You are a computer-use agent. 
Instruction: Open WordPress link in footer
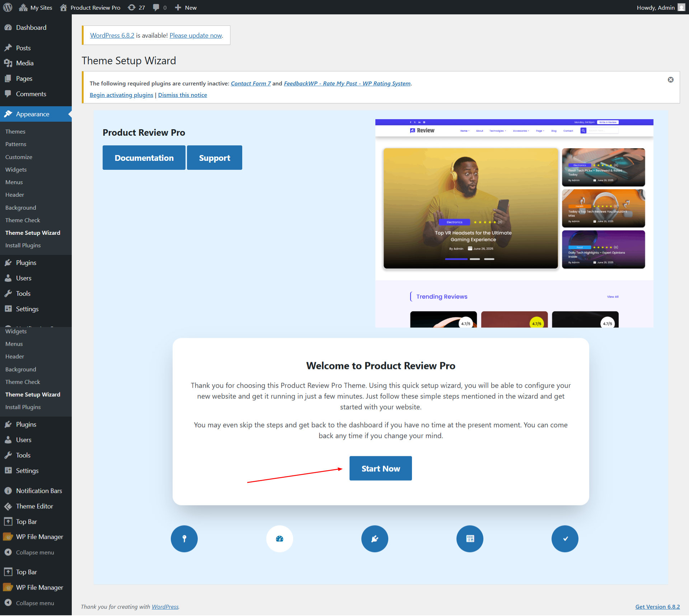pyautogui.click(x=165, y=607)
